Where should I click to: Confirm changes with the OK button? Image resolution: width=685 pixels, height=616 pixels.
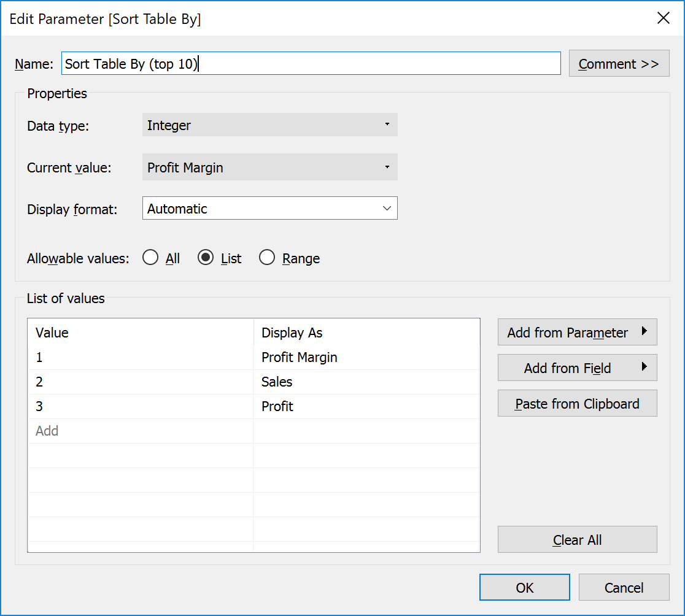(524, 587)
